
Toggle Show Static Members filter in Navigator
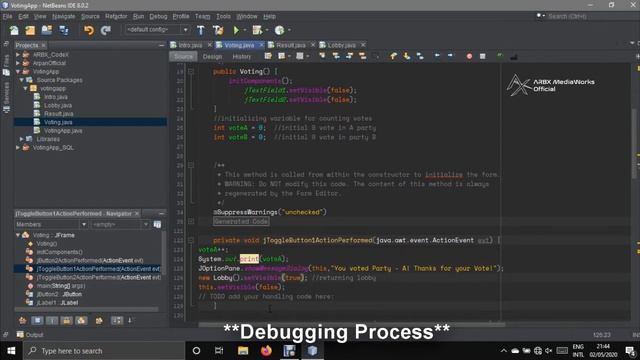pos(52,320)
